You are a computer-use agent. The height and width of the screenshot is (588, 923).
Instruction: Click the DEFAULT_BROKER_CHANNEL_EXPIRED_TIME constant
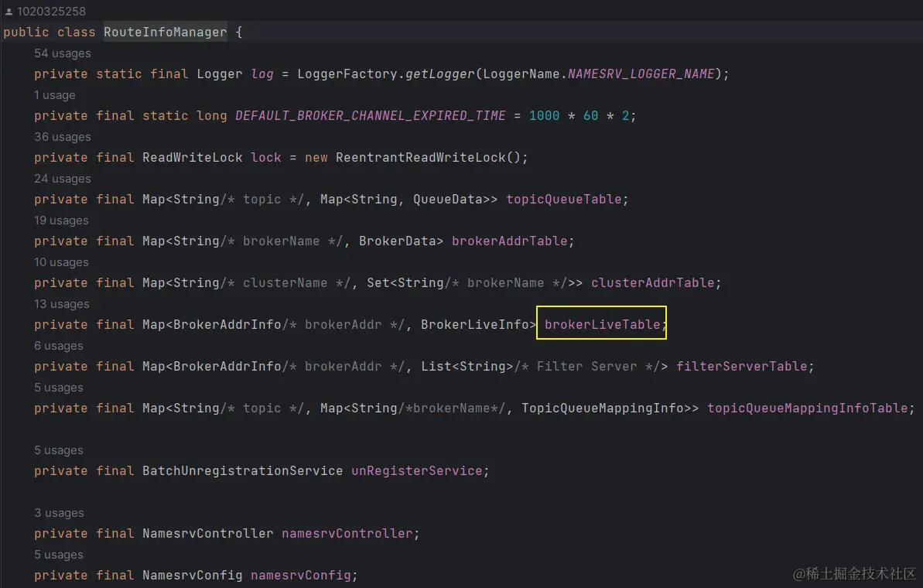click(371, 116)
